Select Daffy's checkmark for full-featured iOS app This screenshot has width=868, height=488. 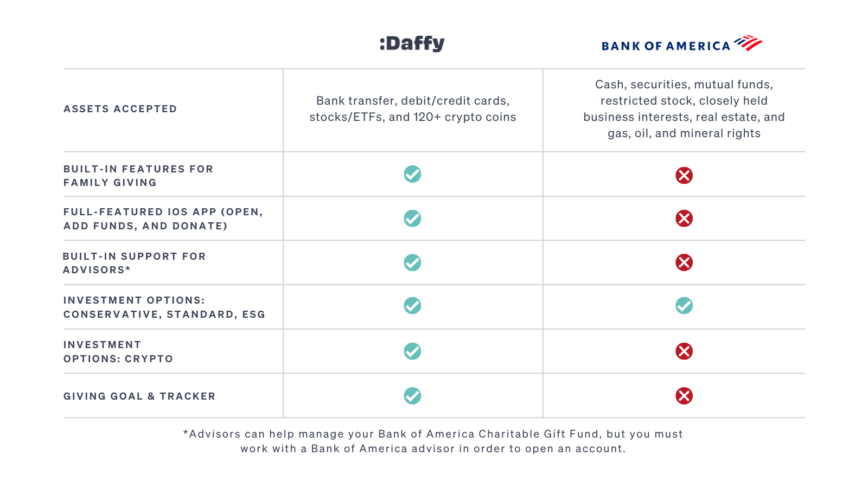point(412,219)
